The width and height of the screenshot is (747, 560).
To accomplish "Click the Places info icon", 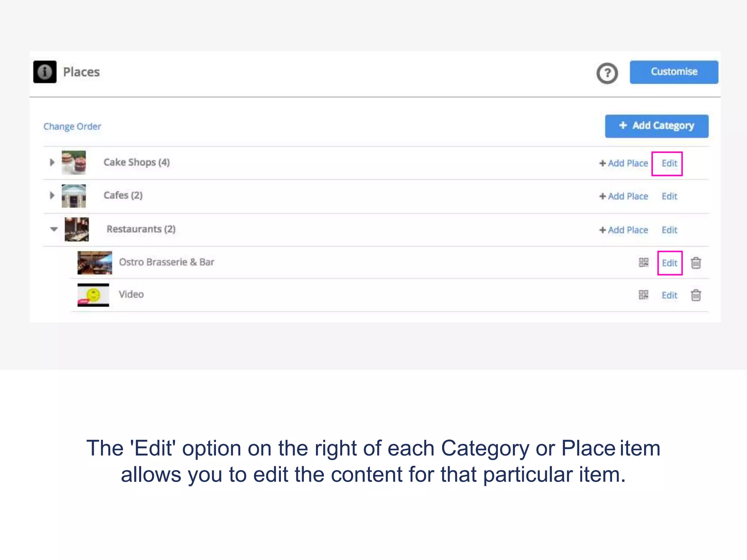I will (x=45, y=72).
